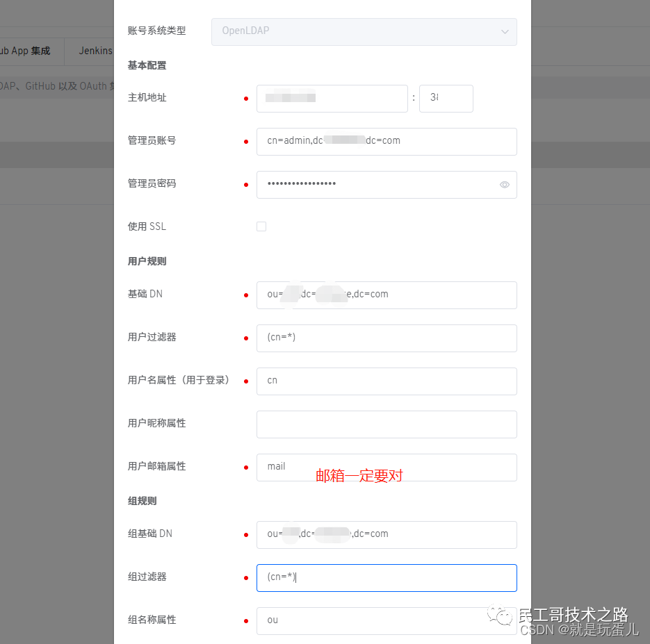Focus the 主机地址 host input field

332,99
